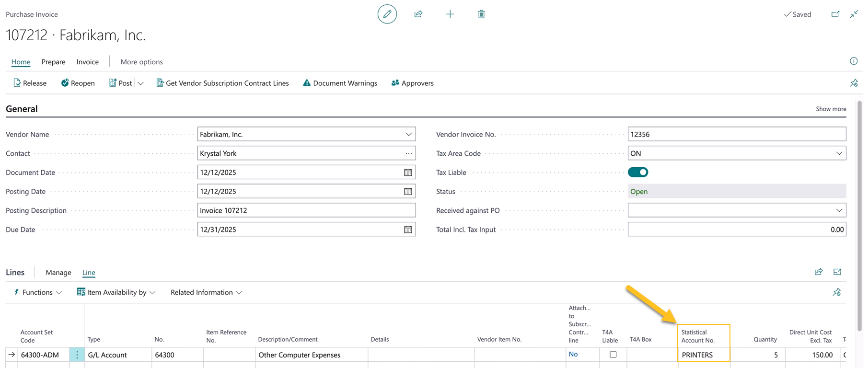Image resolution: width=868 pixels, height=368 pixels.
Task: Switch to the Home tab
Action: pyautogui.click(x=21, y=62)
